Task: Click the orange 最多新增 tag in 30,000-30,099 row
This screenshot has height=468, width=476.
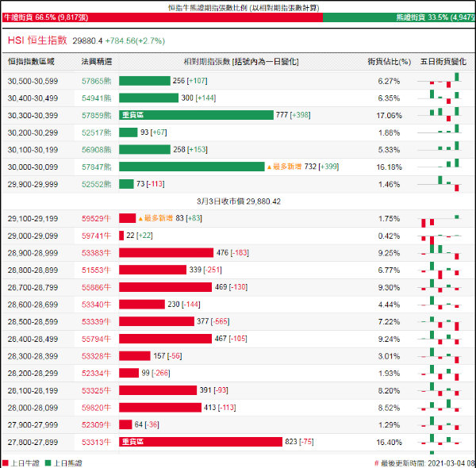Action: click(x=285, y=167)
